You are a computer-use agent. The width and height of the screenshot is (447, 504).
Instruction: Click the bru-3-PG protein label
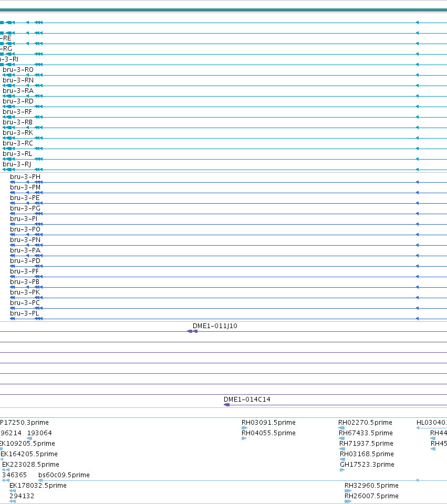[x=25, y=208]
